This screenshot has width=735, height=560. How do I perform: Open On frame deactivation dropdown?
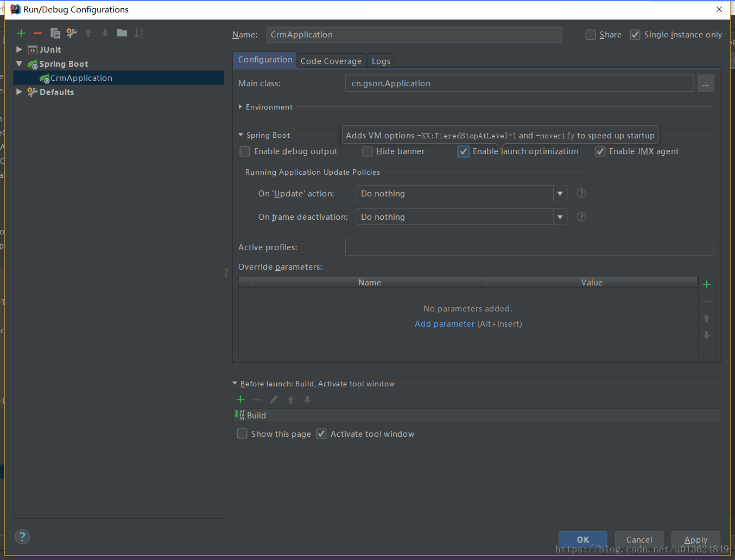[x=560, y=217]
